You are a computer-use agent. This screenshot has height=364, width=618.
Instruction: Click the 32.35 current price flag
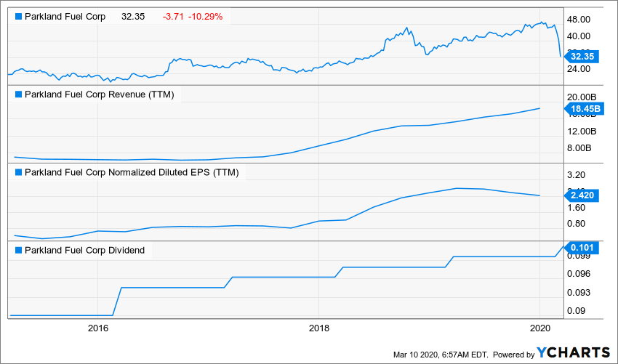click(582, 57)
